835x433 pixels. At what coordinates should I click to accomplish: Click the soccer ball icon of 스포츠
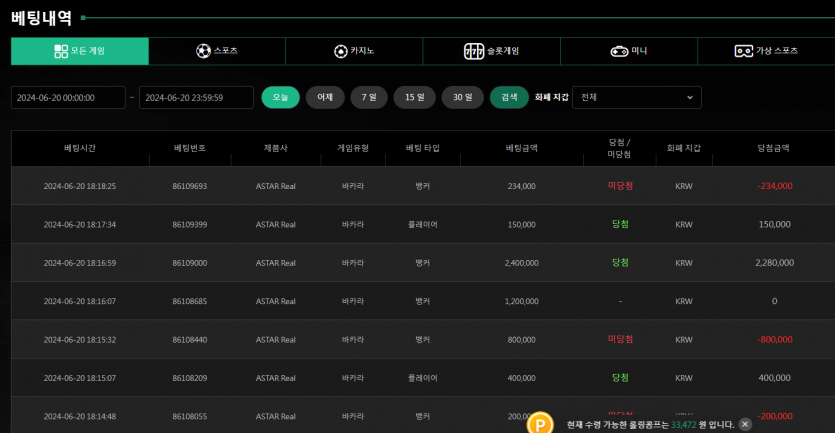pos(203,51)
